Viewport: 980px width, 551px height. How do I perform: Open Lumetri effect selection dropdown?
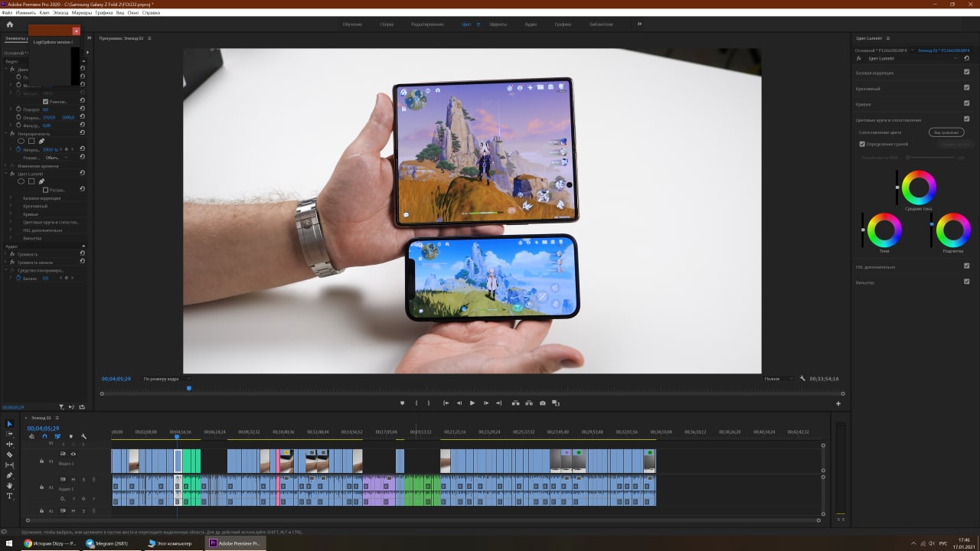pyautogui.click(x=911, y=58)
